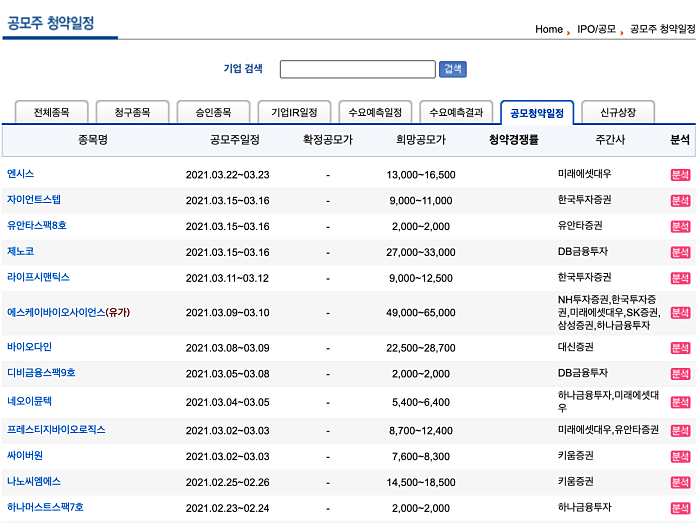Go to the 기업IR일정 tab
This screenshot has width=700, height=523.
294,112
